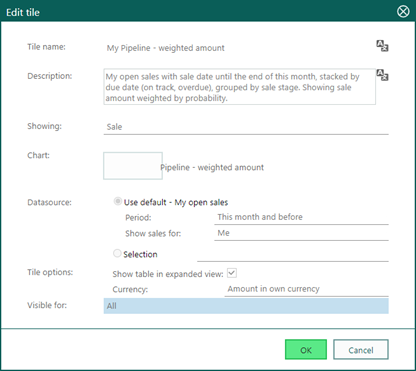Open the Showing dropdown set to Sale
Image resolution: width=416 pixels, height=371 pixels.
point(246,127)
